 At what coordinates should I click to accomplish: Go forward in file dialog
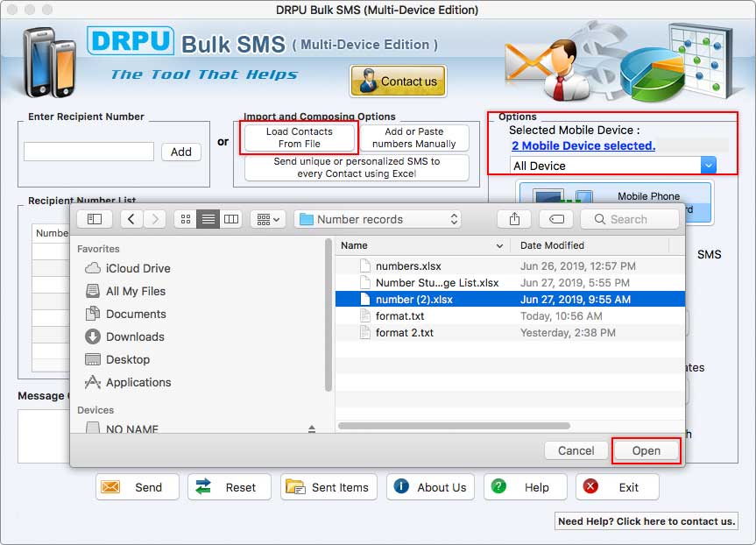[155, 219]
